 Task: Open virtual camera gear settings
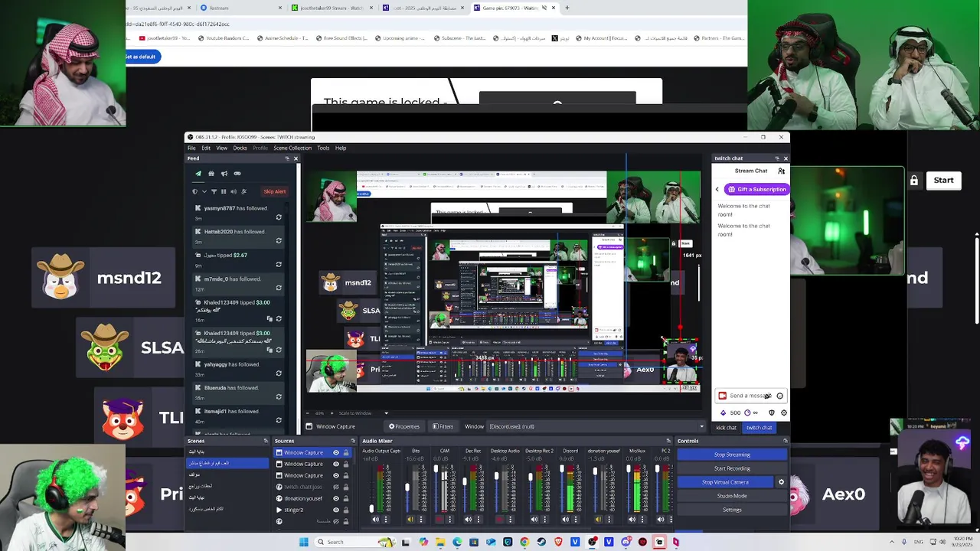point(781,482)
